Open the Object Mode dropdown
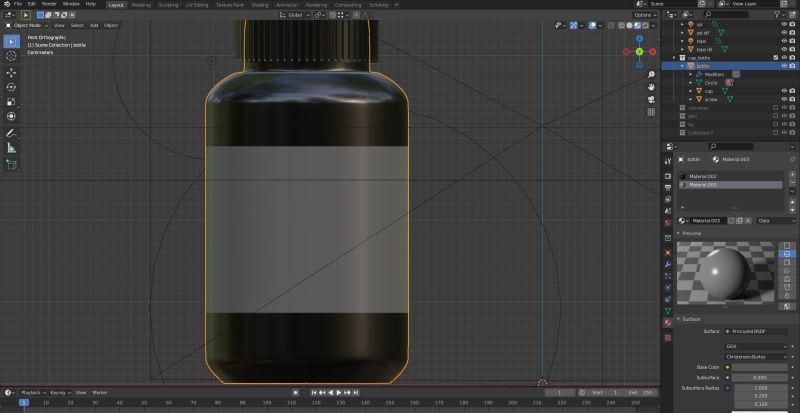800x413 pixels. 27,25
